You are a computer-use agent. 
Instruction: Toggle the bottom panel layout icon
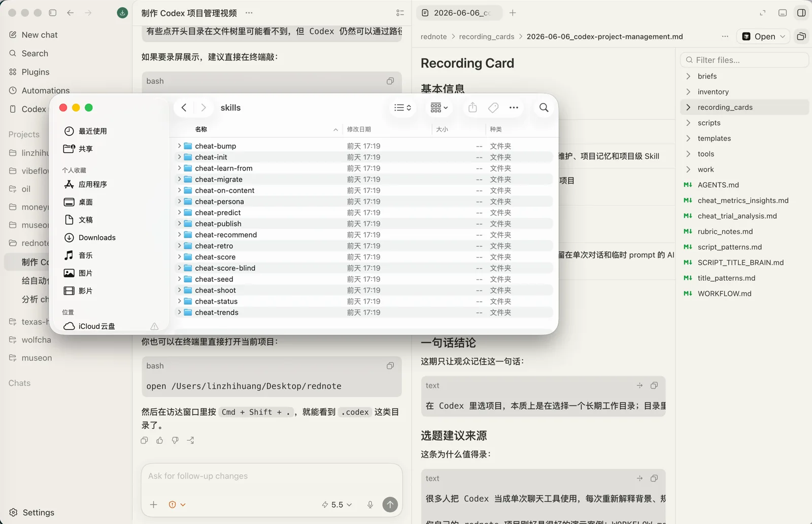[783, 13]
